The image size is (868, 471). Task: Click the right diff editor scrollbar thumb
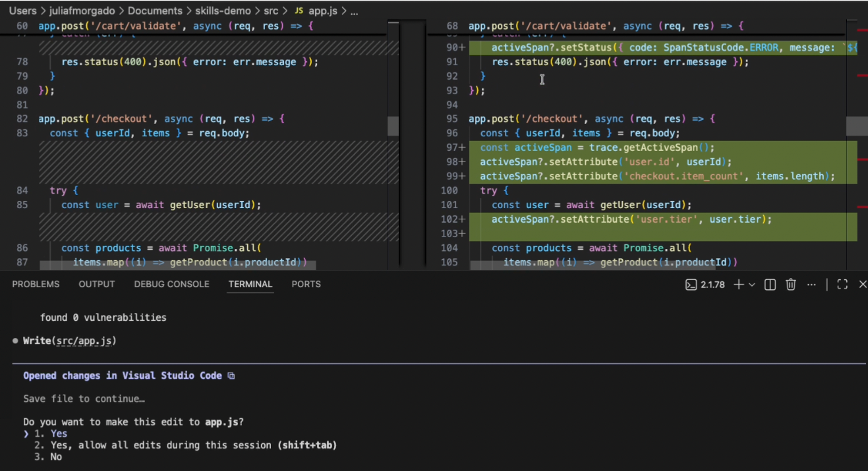[857, 125]
